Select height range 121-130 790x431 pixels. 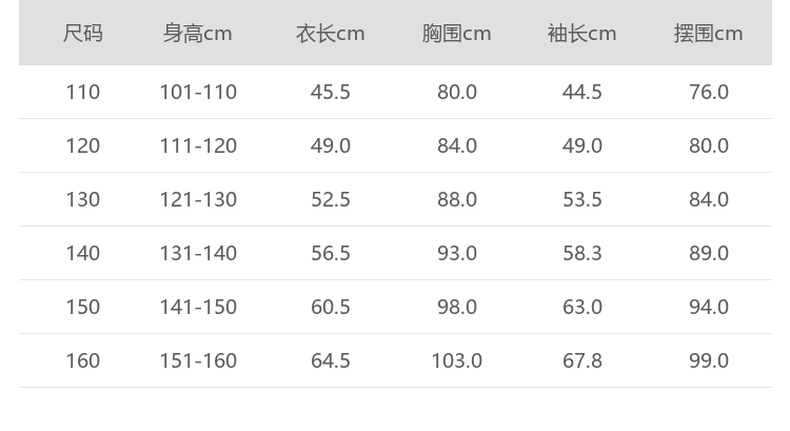pyautogui.click(x=198, y=200)
